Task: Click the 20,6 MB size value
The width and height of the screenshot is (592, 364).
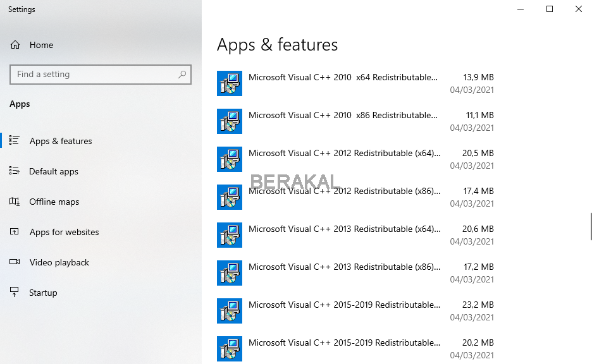Action: 478,229
